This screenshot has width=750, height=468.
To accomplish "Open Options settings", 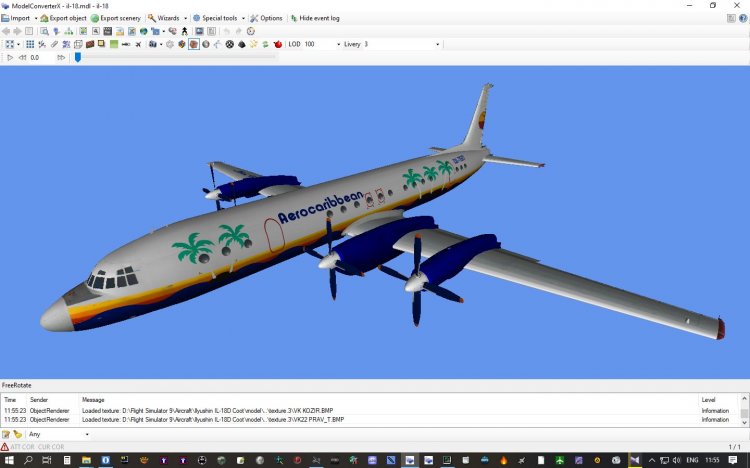I will point(266,18).
